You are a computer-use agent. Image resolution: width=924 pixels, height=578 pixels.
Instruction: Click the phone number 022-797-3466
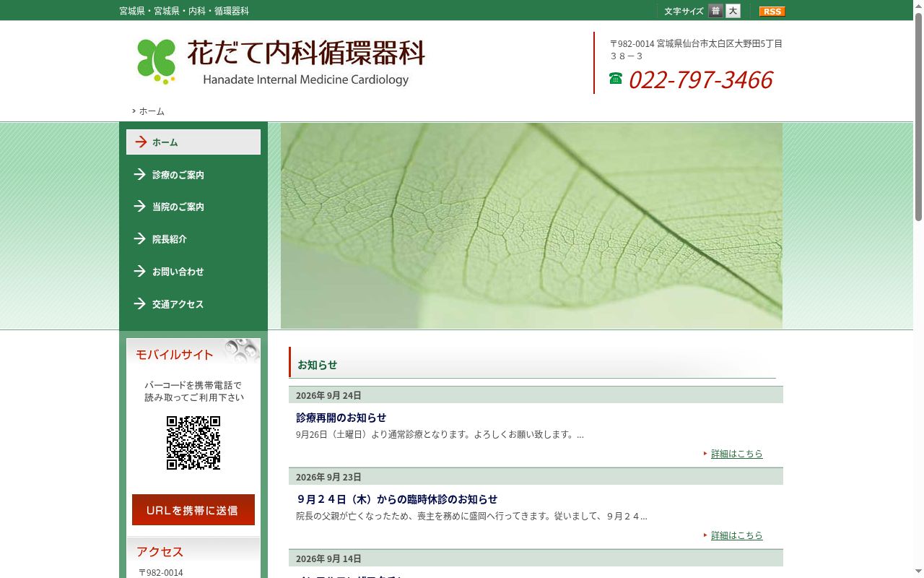point(700,79)
